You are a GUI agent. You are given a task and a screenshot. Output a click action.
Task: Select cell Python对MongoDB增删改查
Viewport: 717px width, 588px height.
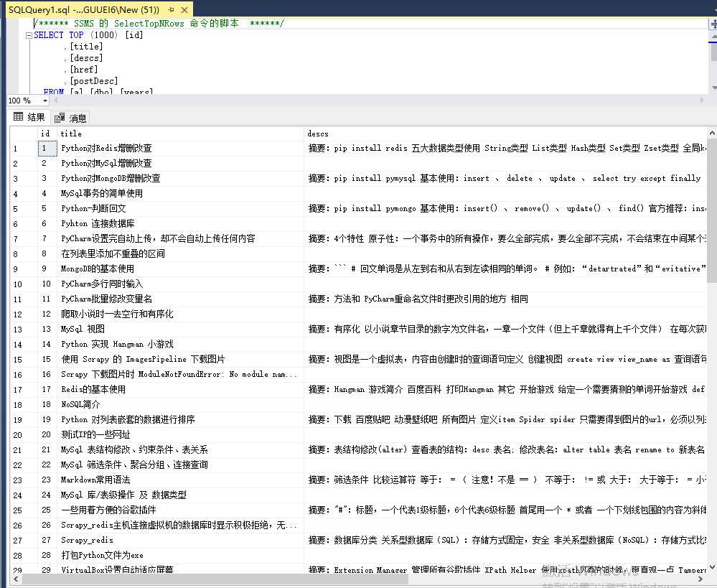coord(180,179)
